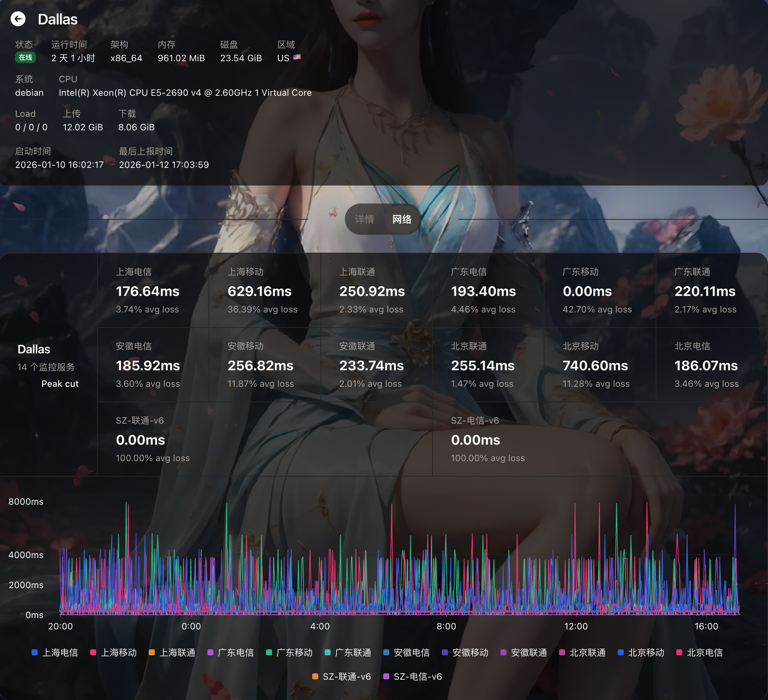The width and height of the screenshot is (768, 700).
Task: Select the 网络 tab
Action: (402, 219)
